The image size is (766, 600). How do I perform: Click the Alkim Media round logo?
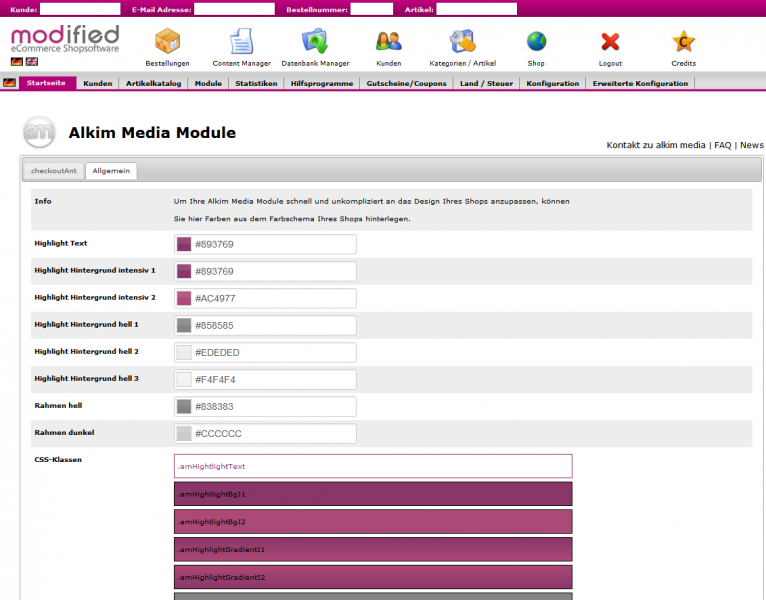(39, 132)
